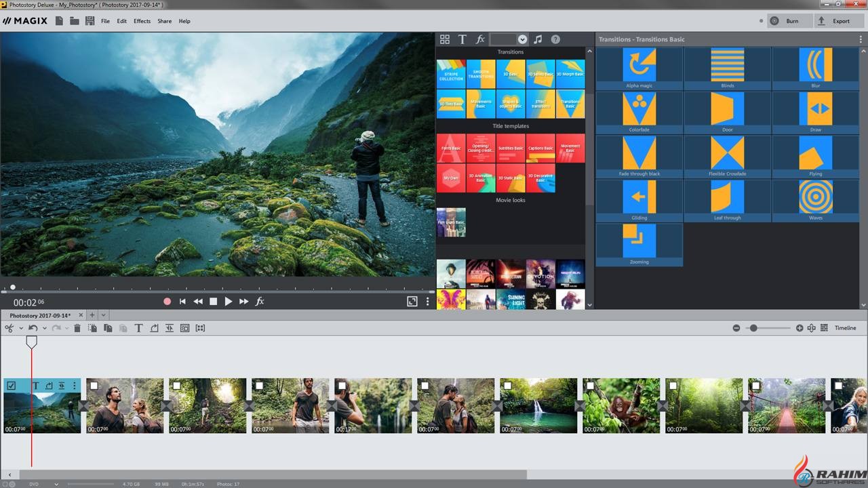
Task: Select the Waves transition
Action: tap(815, 201)
